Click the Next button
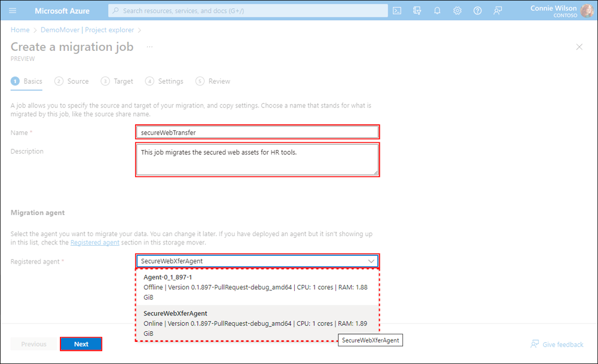The image size is (598, 364). [81, 344]
